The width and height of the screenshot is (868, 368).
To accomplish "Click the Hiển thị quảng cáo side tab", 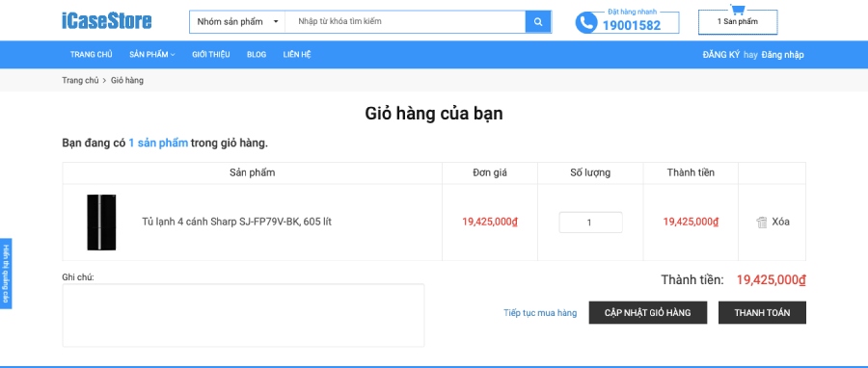I will (6, 274).
